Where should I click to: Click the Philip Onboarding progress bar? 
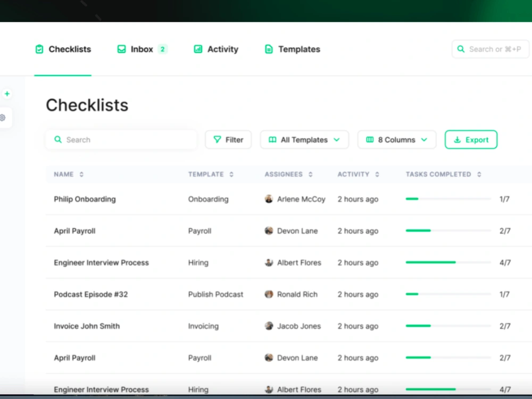click(x=448, y=199)
